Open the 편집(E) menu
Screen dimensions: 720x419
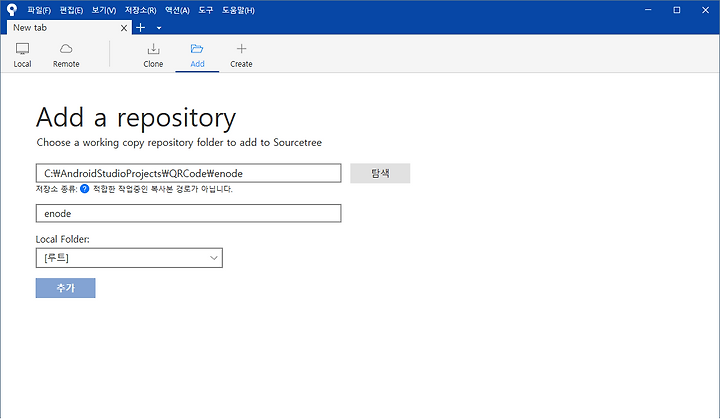pyautogui.click(x=71, y=10)
